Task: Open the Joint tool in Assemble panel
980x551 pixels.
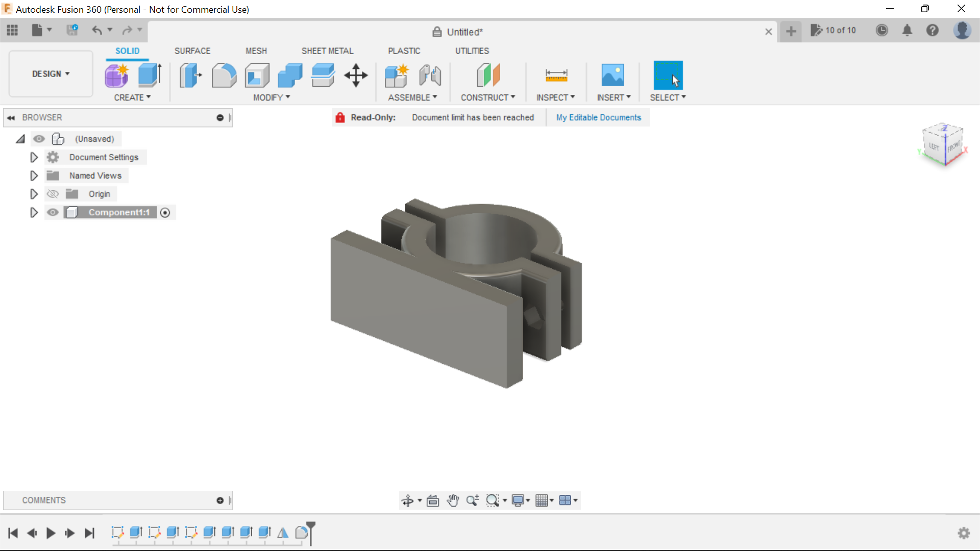Action: (x=430, y=75)
